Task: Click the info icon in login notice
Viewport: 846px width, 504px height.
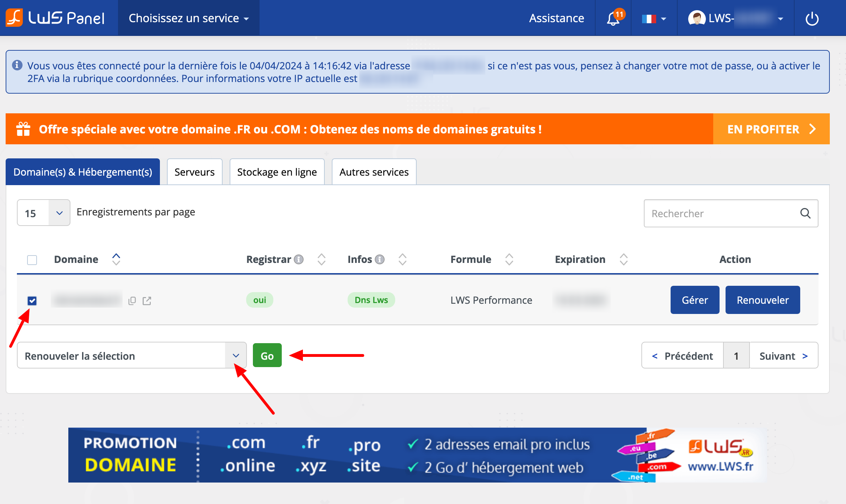Action: pyautogui.click(x=17, y=65)
